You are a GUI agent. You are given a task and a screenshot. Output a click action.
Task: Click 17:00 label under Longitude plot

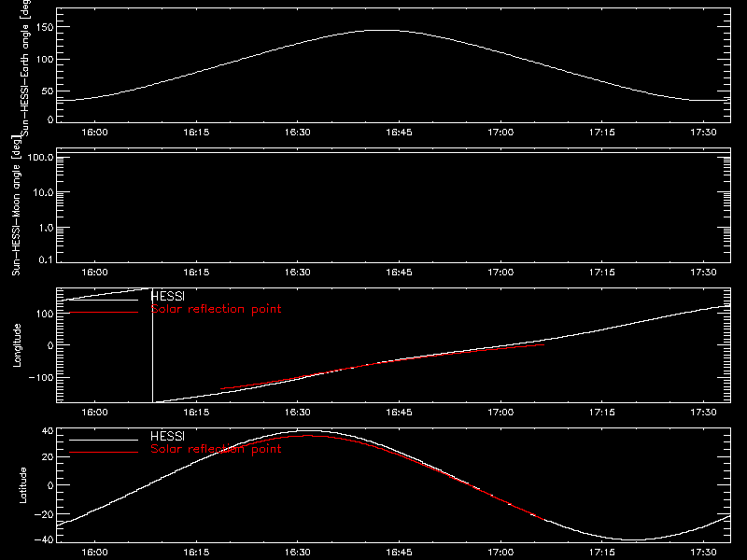[500, 413]
